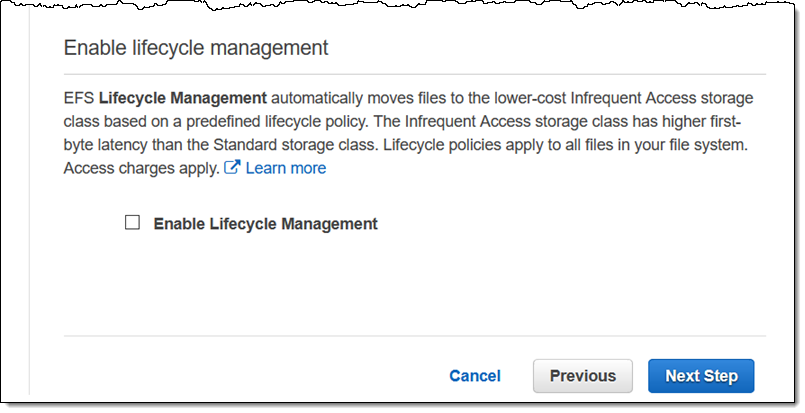805x413 pixels.
Task: Click the phrase predefined lifecycle policy
Action: pyautogui.click(x=277, y=121)
